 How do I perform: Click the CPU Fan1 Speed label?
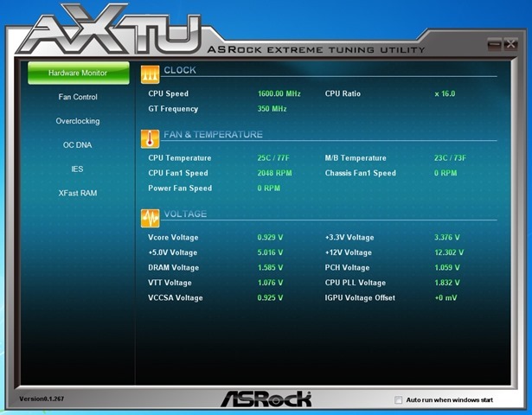coord(178,173)
